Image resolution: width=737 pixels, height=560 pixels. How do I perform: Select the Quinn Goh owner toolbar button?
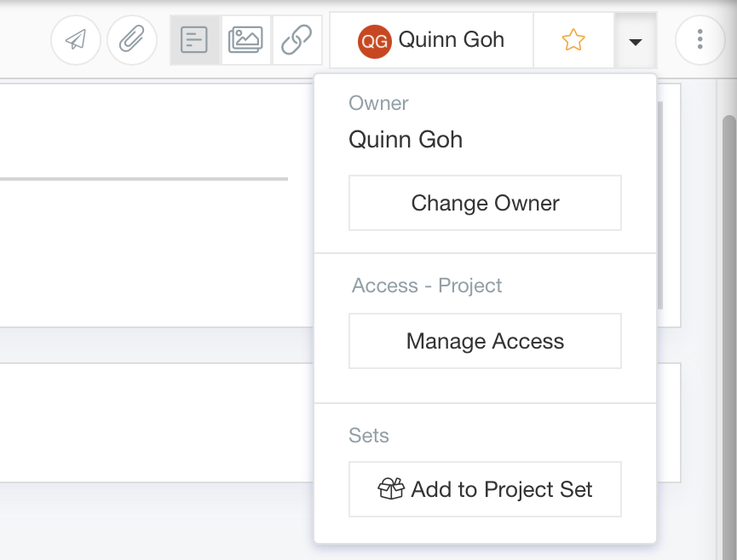(431, 40)
